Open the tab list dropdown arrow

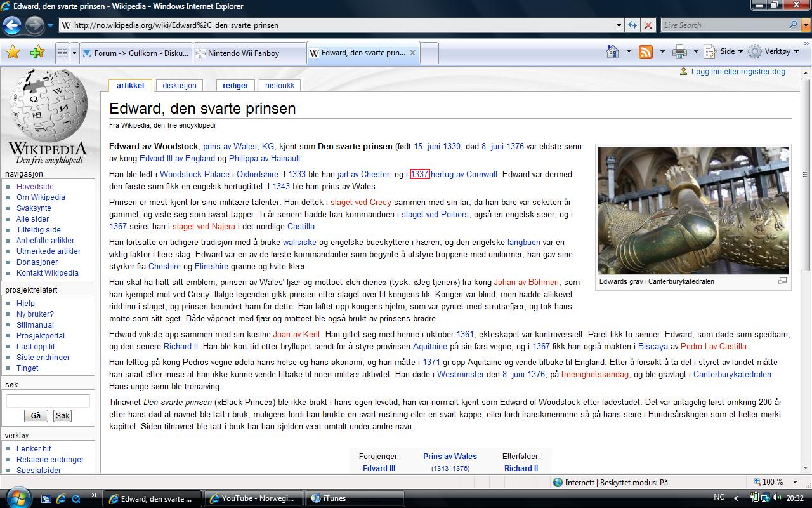[x=74, y=53]
